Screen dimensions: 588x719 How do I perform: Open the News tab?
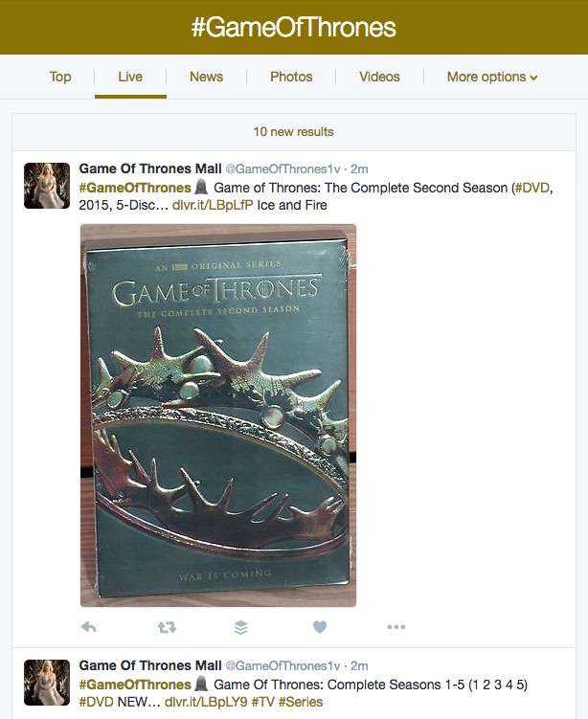coord(207,77)
